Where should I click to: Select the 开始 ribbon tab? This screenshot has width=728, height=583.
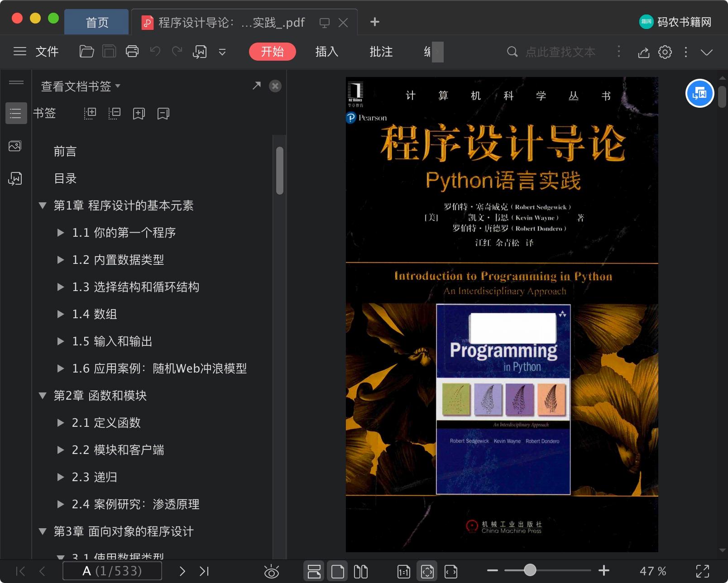point(272,52)
